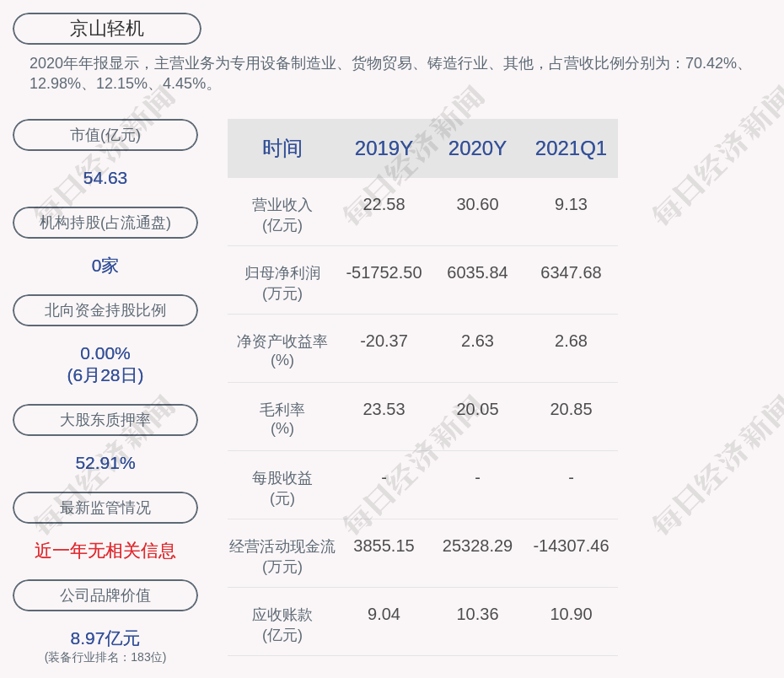Click the 8.97亿元 brand value figure
This screenshot has height=678, width=784.
pyautogui.click(x=105, y=638)
